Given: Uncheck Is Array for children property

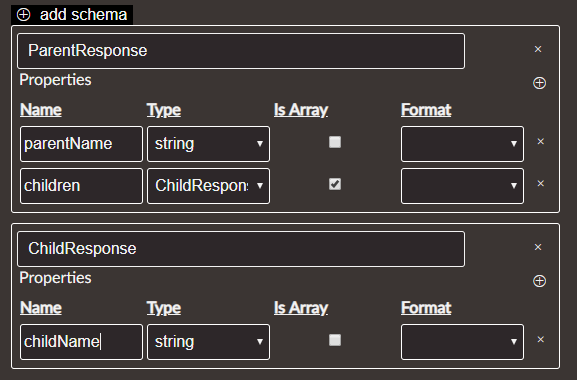Looking at the screenshot, I should click(335, 184).
